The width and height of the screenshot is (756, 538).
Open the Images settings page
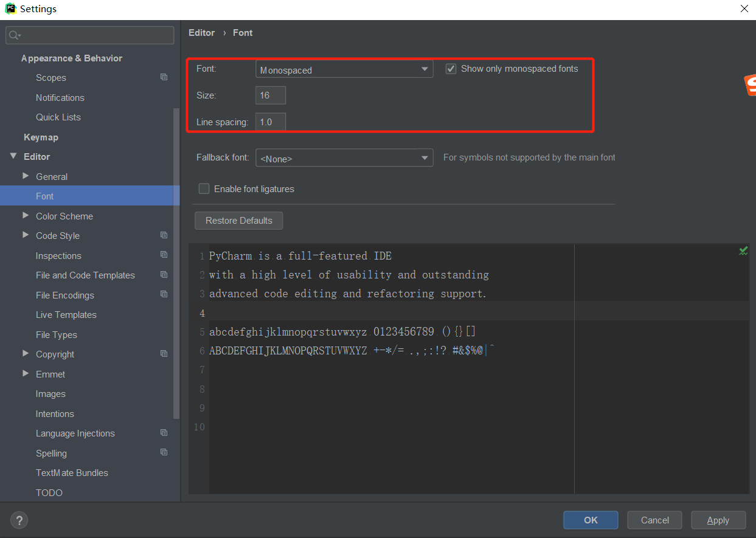coord(50,394)
